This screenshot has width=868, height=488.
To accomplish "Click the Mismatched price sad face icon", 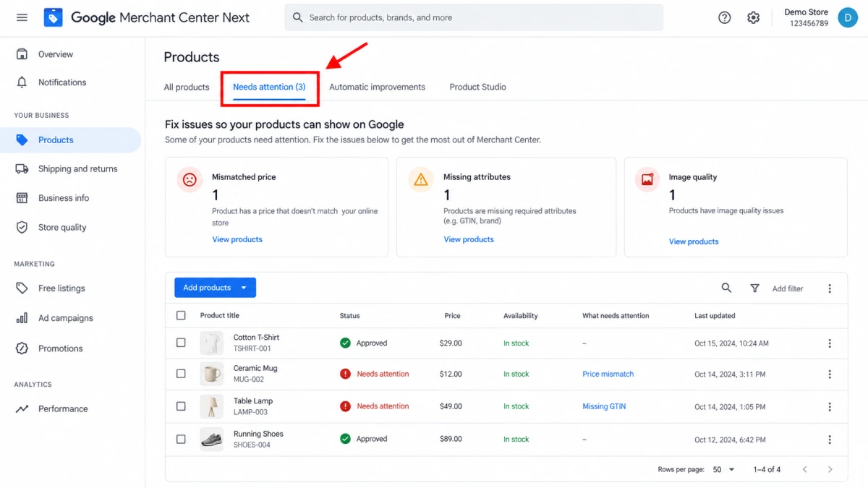I will [190, 179].
